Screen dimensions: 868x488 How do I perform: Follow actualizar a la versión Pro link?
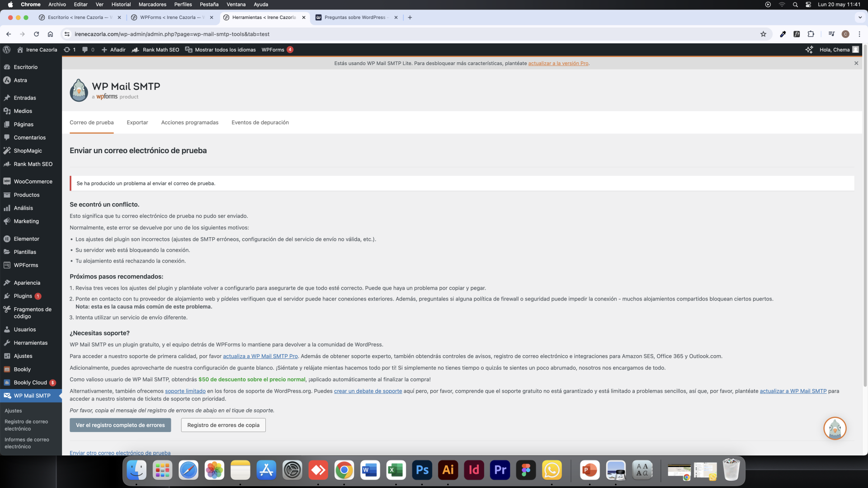tap(558, 63)
